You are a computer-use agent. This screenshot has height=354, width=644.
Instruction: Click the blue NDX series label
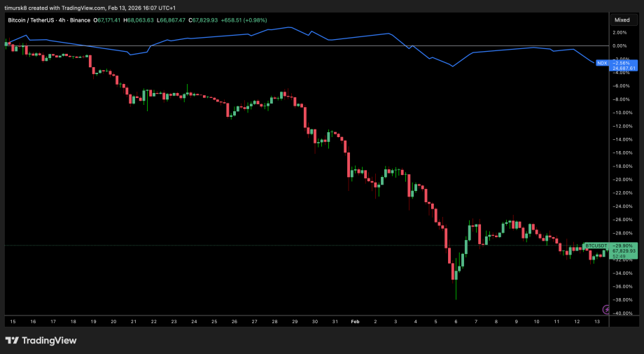601,63
